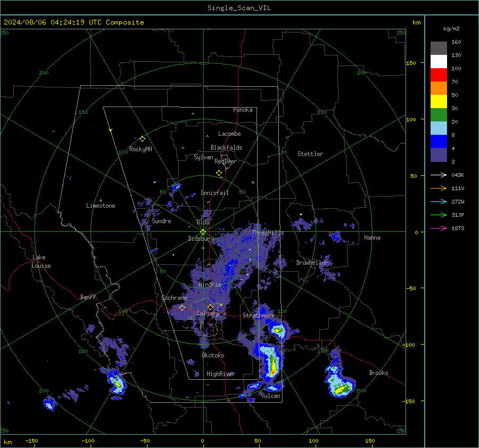Pick the purple 2-4 legend swatch

[x=439, y=154]
